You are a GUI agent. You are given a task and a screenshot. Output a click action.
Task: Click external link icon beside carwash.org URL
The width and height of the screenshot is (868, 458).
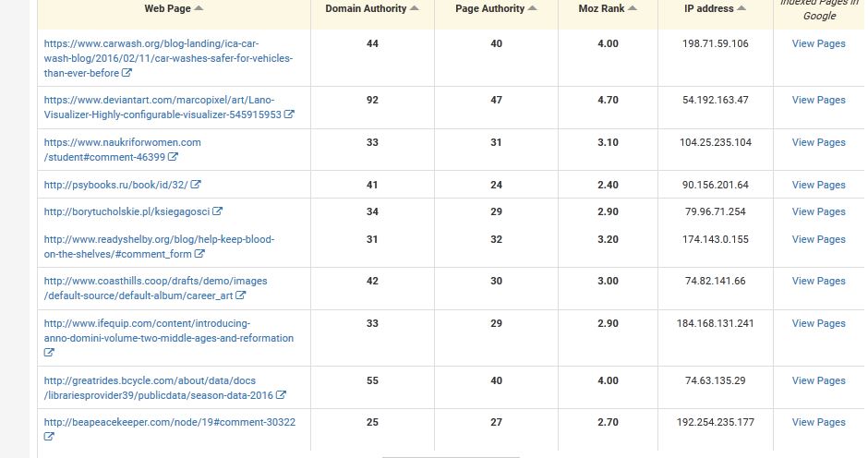[127, 74]
